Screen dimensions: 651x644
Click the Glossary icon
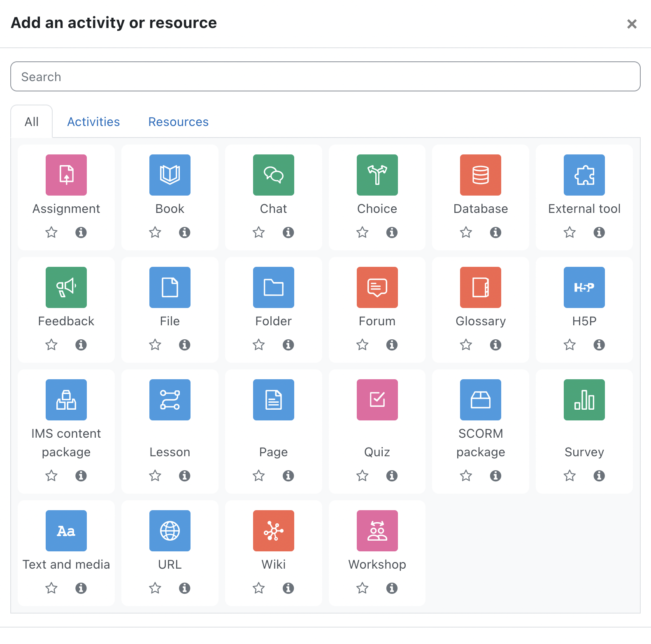(x=481, y=287)
